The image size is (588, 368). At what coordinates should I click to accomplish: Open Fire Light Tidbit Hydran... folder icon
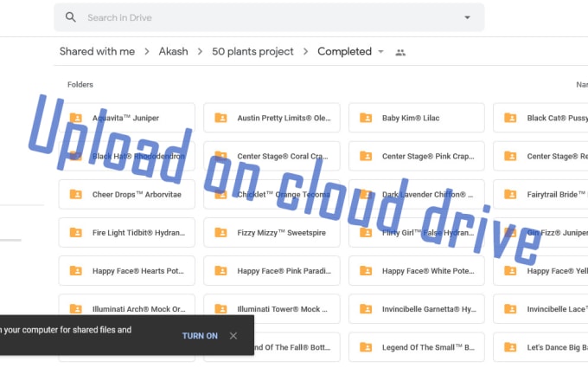76,232
